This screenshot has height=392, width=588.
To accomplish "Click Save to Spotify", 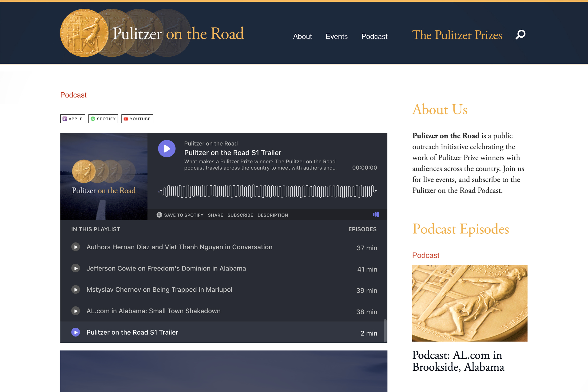I will tap(180, 215).
